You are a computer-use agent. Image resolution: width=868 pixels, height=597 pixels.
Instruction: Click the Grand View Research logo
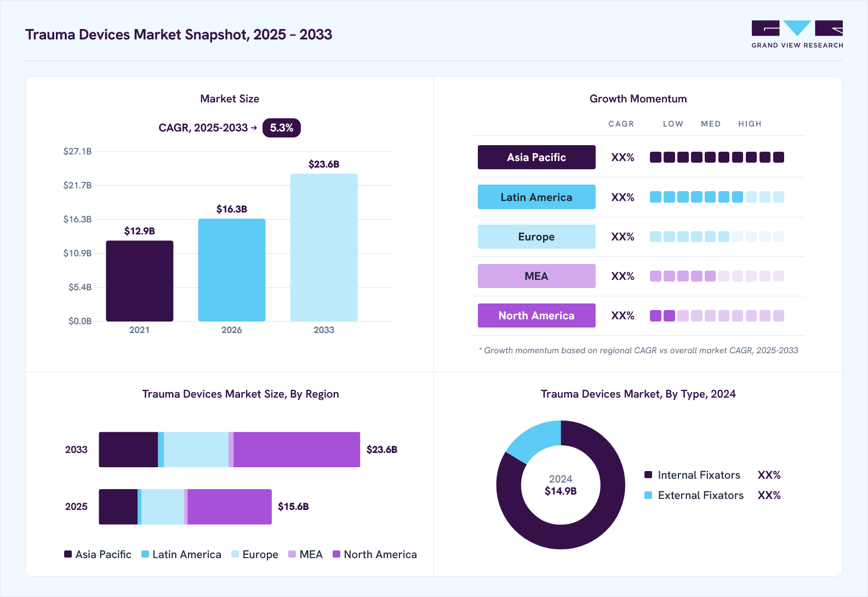pos(797,35)
